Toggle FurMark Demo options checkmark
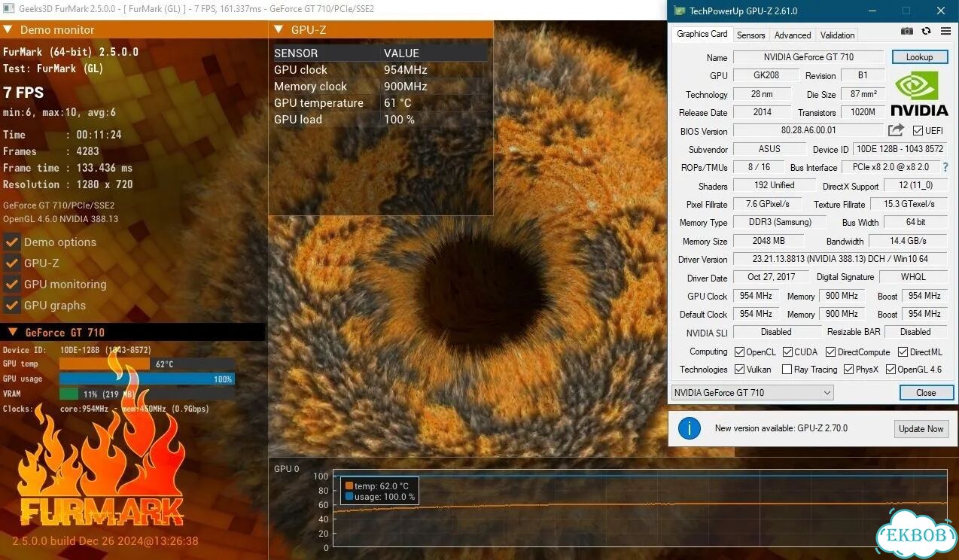959x560 pixels. tap(11, 242)
